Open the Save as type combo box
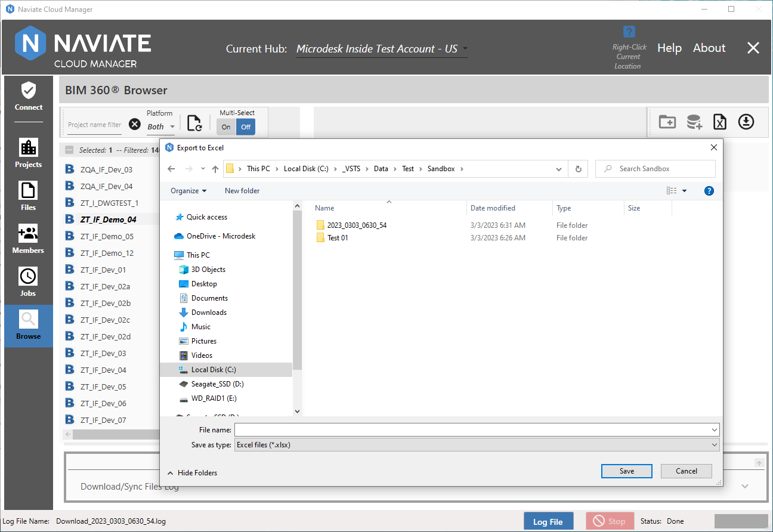Viewport: 773px width, 532px height. coord(477,445)
